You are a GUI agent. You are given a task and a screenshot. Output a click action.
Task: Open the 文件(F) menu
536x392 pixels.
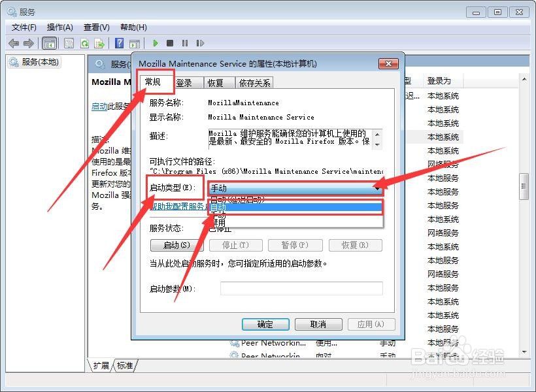point(24,27)
